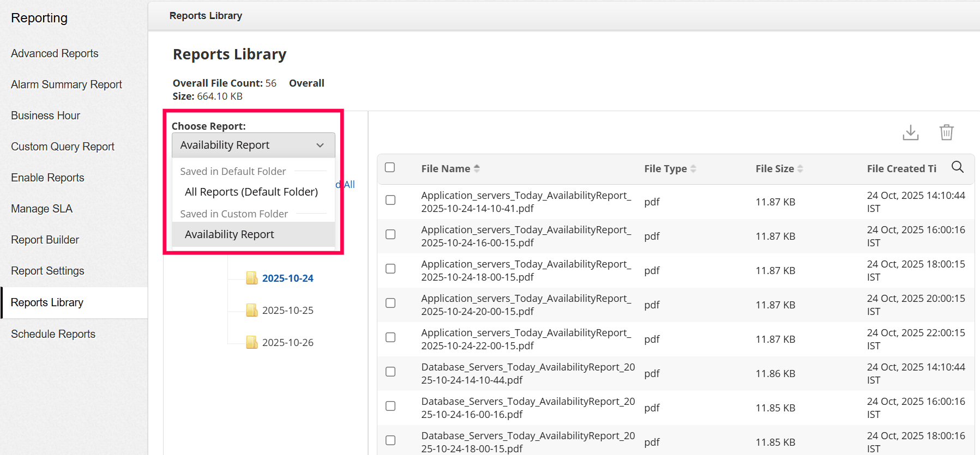Open Advanced Reports page link
980x455 pixels.
tap(55, 53)
